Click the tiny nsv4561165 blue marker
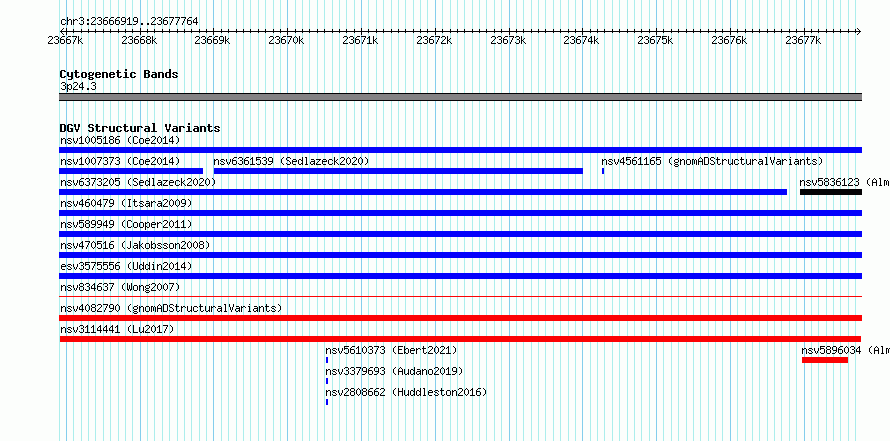 click(x=603, y=171)
